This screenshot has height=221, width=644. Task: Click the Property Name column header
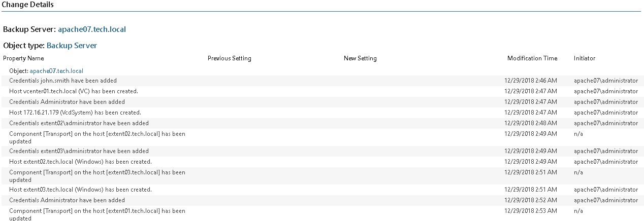pyautogui.click(x=23, y=58)
